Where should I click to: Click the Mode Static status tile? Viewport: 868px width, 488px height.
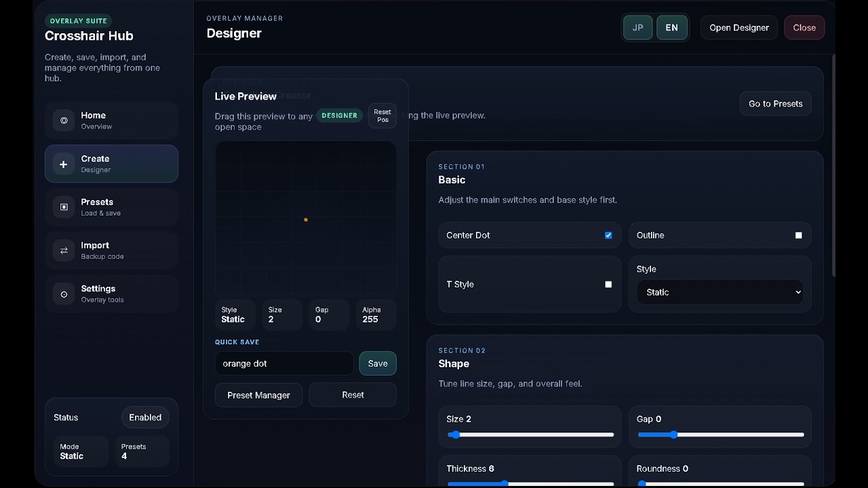click(x=81, y=451)
